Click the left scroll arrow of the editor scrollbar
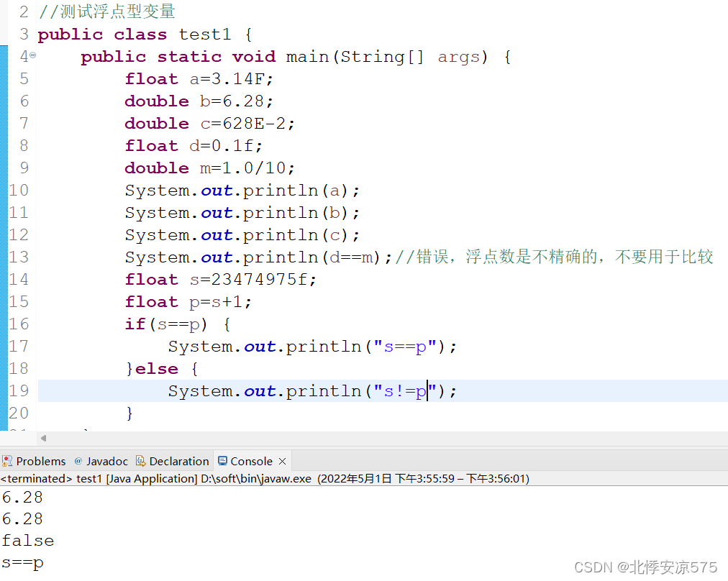This screenshot has width=728, height=581. pyautogui.click(x=42, y=438)
